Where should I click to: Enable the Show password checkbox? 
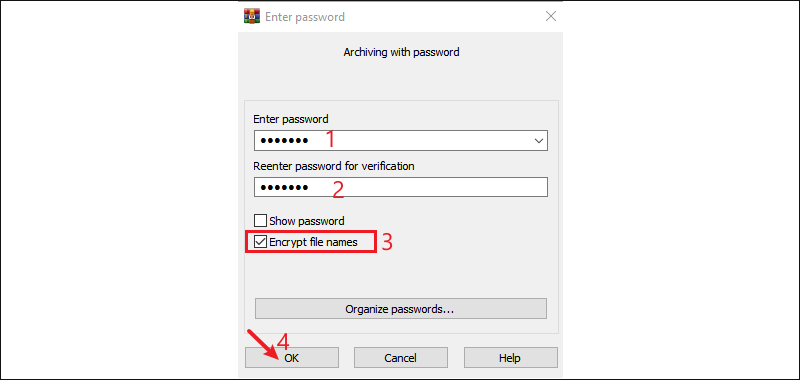[261, 221]
